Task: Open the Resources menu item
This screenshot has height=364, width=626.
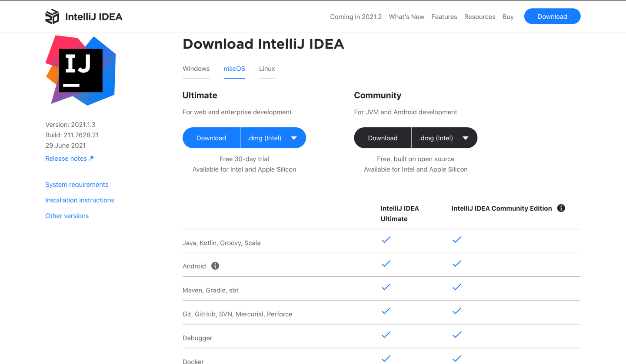Action: (x=479, y=17)
